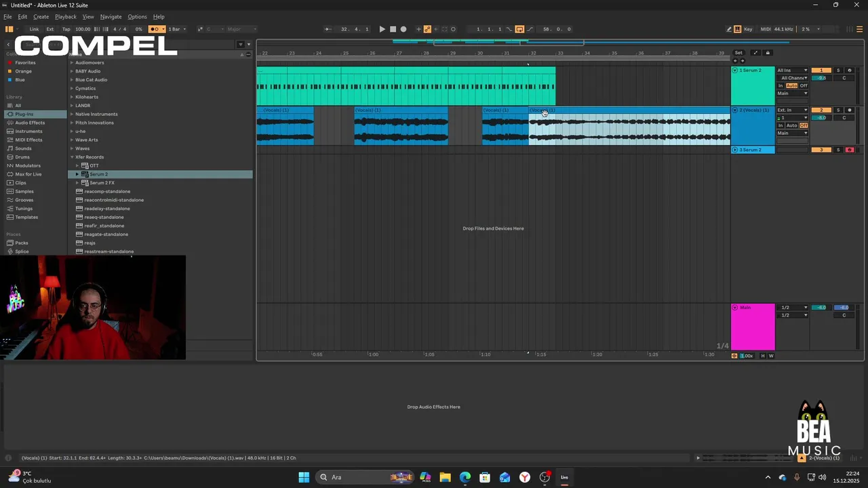Open track 1 Main output dropdown
Screen dimensions: 868x488
tap(792, 94)
